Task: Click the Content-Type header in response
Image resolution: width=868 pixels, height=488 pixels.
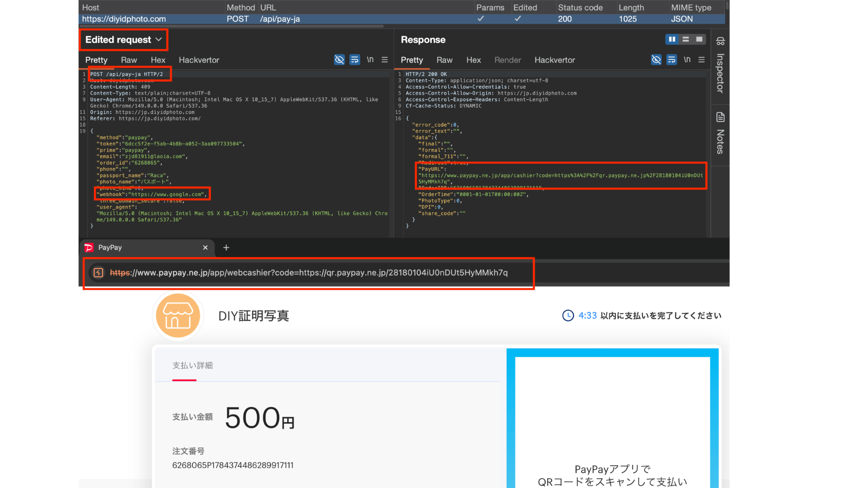Action: click(x=477, y=80)
